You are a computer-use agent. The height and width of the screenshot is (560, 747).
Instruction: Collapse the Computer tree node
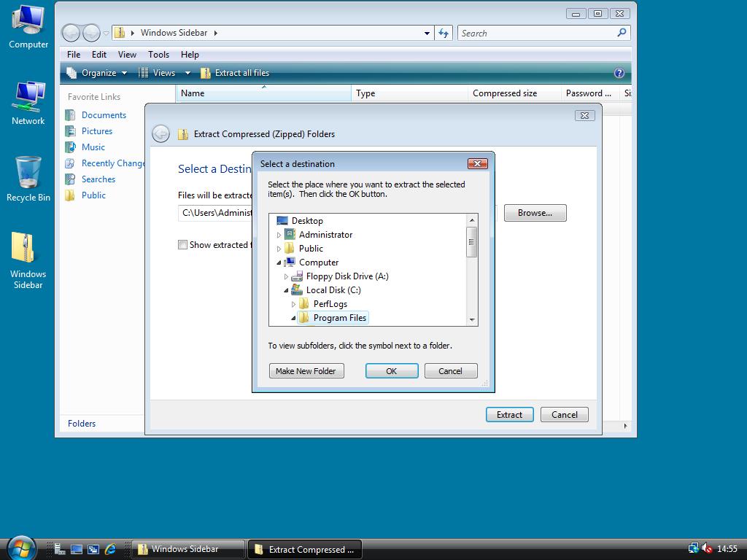pos(279,262)
